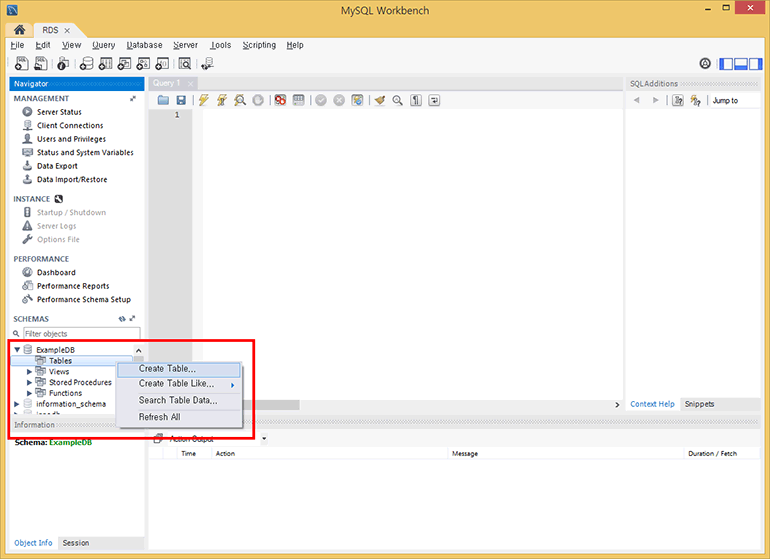Click the refresh schemas icon
770x559 pixels.
(122, 319)
